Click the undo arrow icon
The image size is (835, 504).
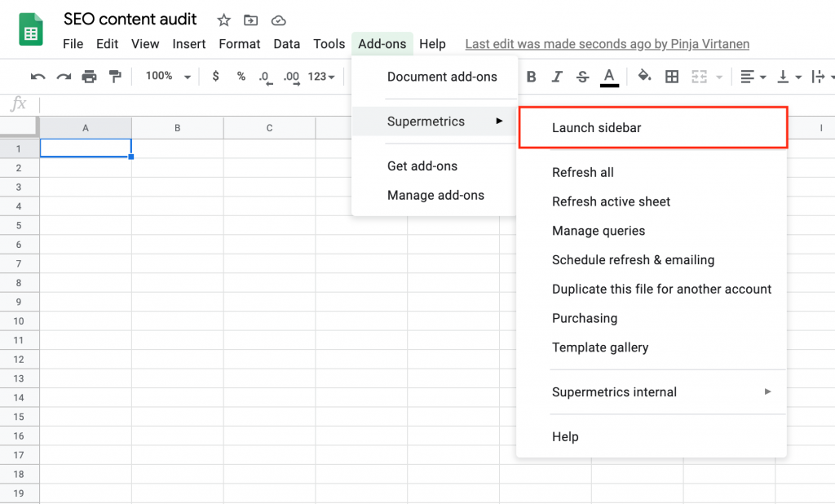[38, 77]
